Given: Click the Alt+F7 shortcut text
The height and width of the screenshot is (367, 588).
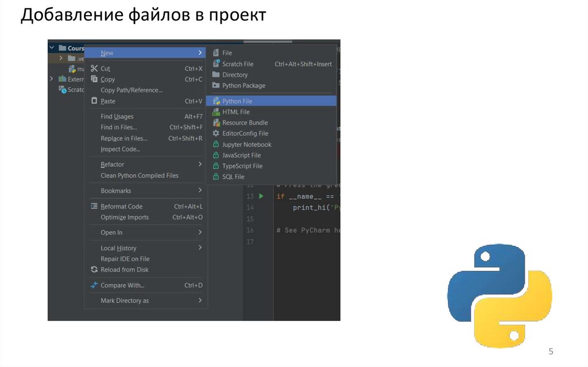Looking at the screenshot, I should pos(193,117).
